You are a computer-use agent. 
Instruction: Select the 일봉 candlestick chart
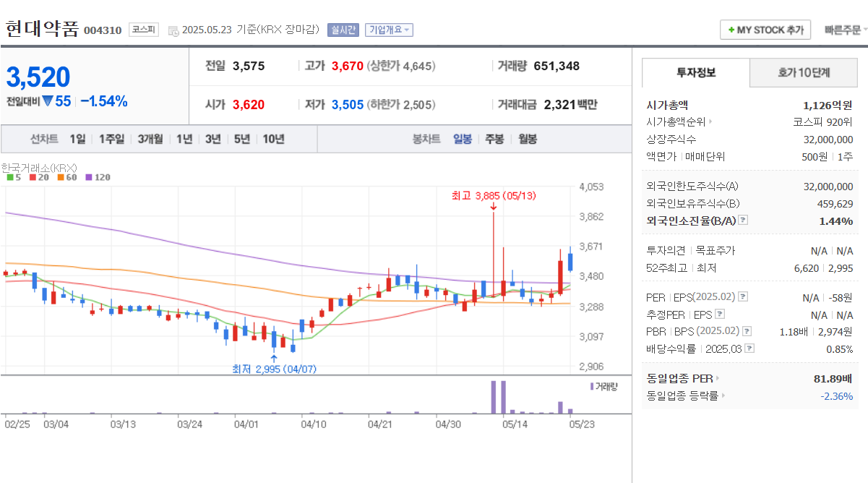coord(463,139)
